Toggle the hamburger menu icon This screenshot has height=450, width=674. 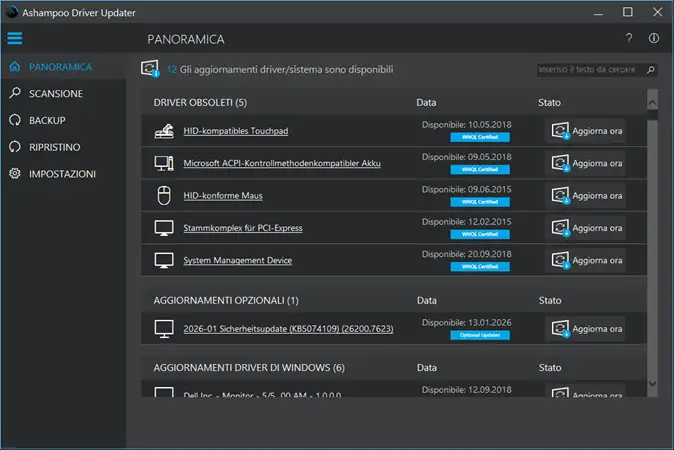[14, 39]
